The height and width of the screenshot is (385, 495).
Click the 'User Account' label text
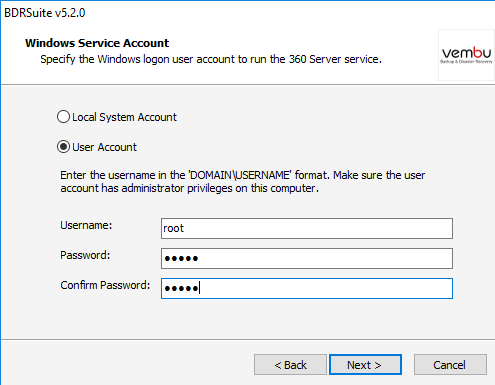(104, 147)
